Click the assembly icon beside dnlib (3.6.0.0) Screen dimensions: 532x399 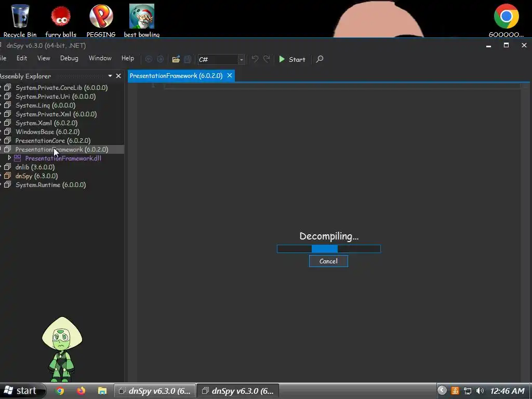7,167
